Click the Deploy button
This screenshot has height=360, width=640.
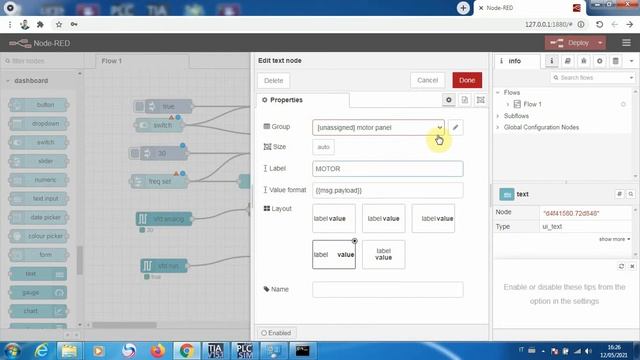pyautogui.click(x=571, y=43)
